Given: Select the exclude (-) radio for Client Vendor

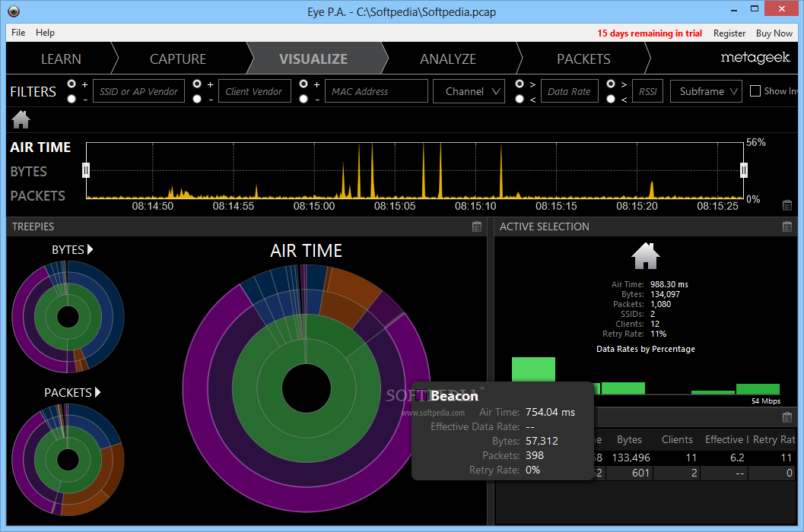Looking at the screenshot, I should coord(197,98).
